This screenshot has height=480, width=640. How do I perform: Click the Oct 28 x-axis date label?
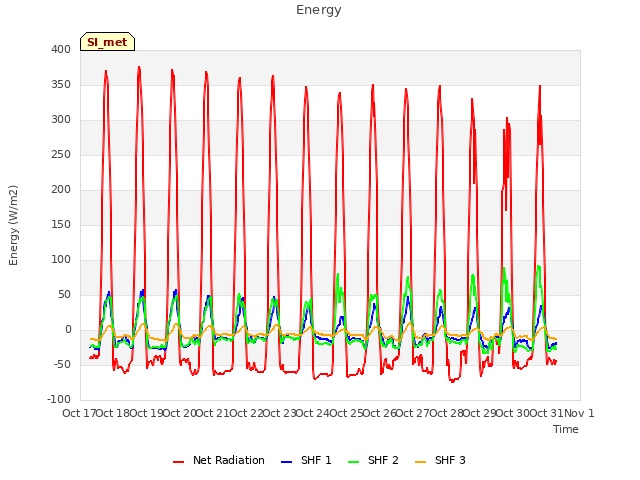click(x=447, y=413)
